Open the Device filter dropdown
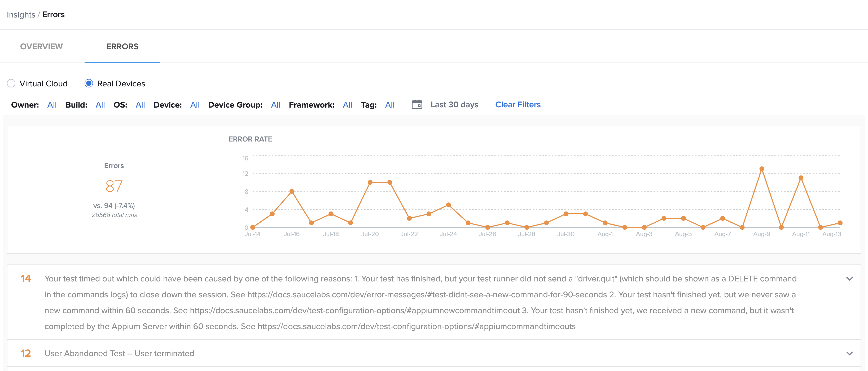Screen dimensions: 868x371 click(x=194, y=105)
